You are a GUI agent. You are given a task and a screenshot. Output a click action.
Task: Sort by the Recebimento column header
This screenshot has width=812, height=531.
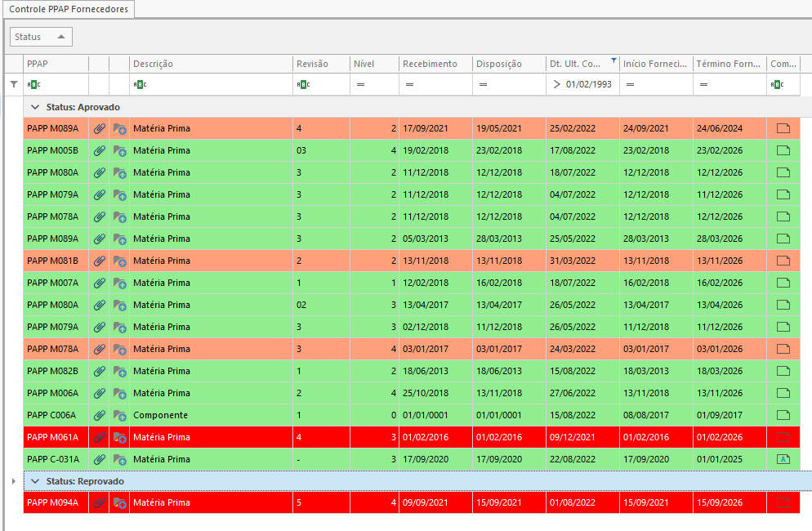point(429,64)
